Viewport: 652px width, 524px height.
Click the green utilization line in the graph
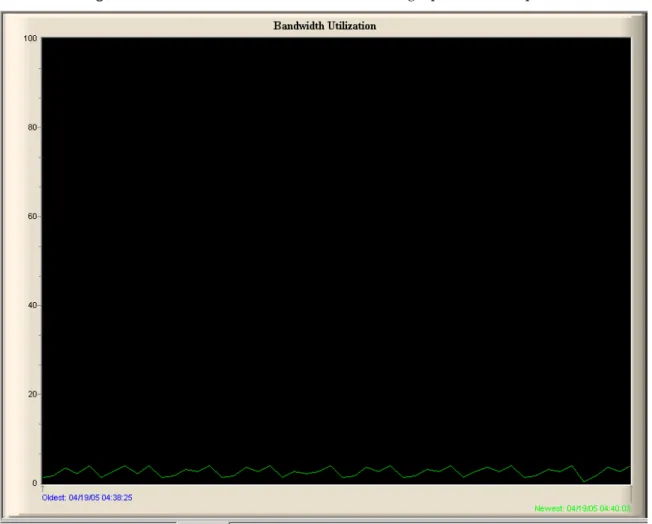click(x=336, y=472)
